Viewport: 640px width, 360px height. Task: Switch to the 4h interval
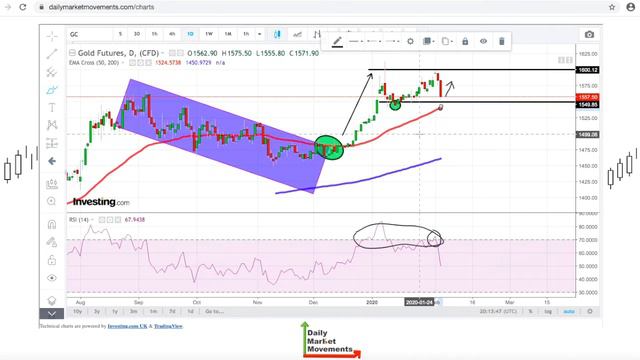[x=172, y=34]
